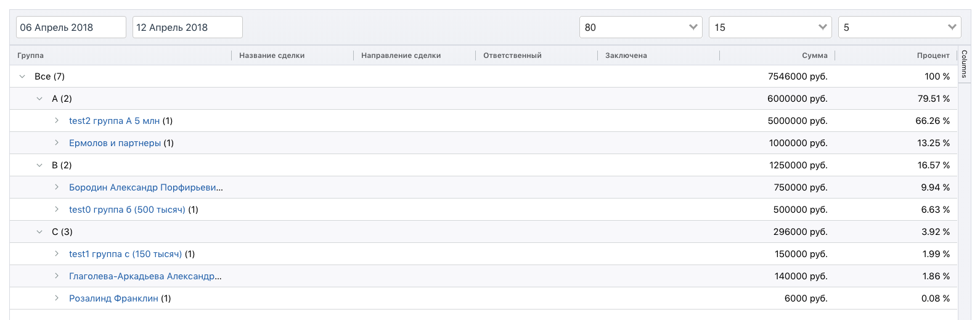The width and height of the screenshot is (980, 320).
Task: Collapse group B (2) chevron
Action: tap(39, 165)
